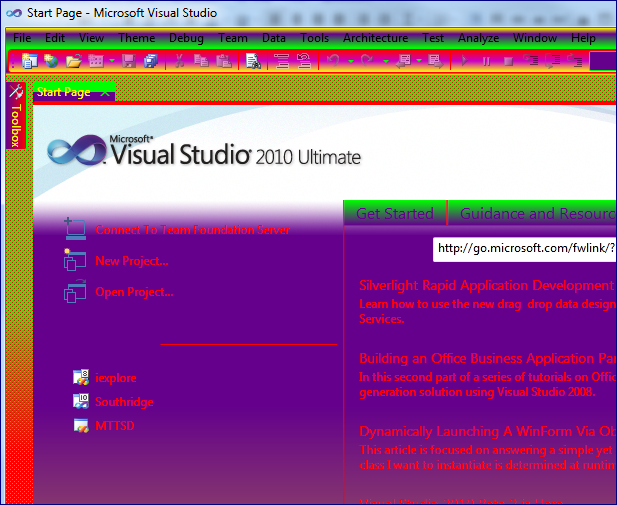Click the Step Out icon
The image size is (617, 505).
(575, 61)
